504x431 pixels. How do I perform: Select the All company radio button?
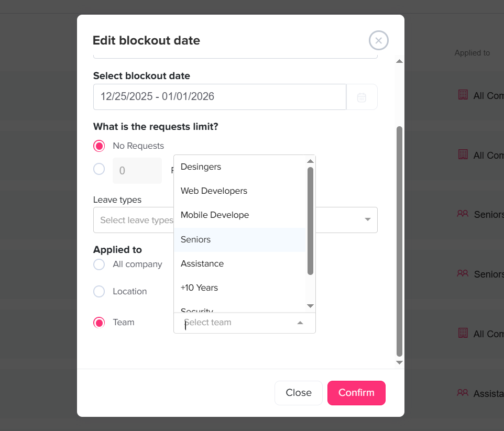[x=99, y=264]
